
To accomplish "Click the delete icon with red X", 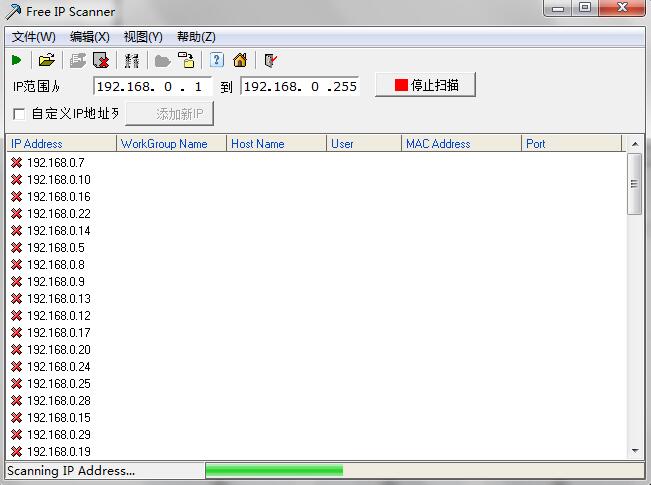I will coord(100,60).
